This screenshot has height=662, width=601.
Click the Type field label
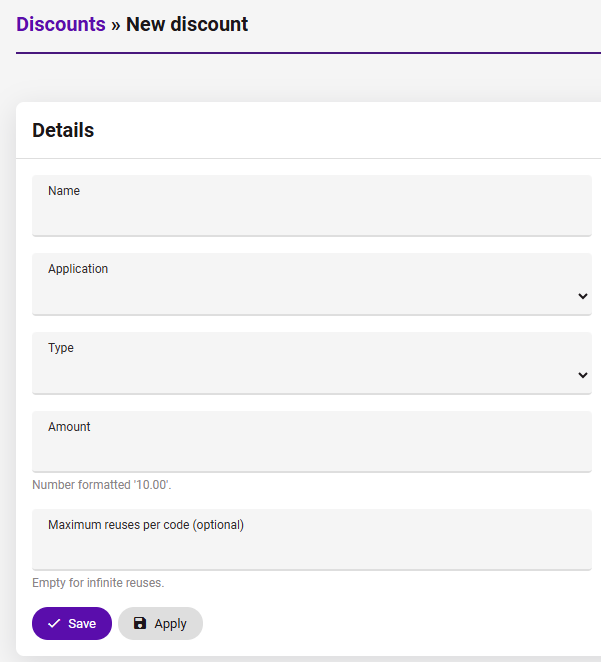61,348
